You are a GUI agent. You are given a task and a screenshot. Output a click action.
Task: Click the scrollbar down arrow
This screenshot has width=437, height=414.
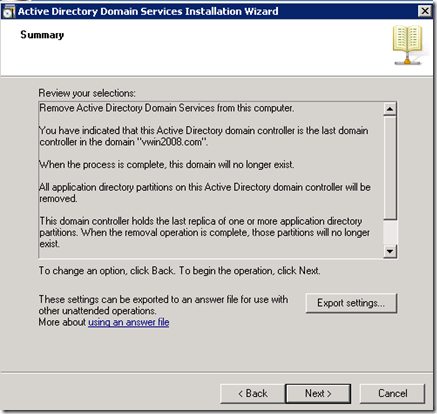[x=390, y=251]
